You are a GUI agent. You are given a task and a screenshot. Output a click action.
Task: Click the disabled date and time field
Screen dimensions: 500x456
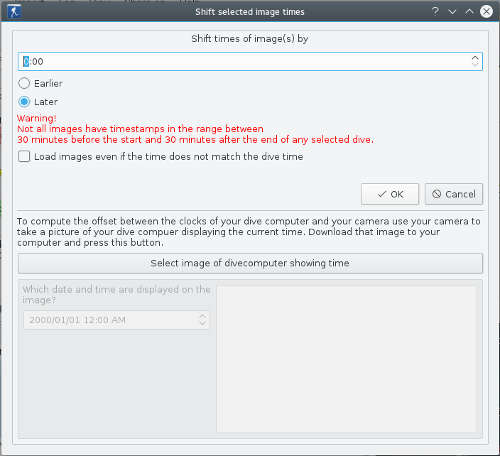[116, 320]
